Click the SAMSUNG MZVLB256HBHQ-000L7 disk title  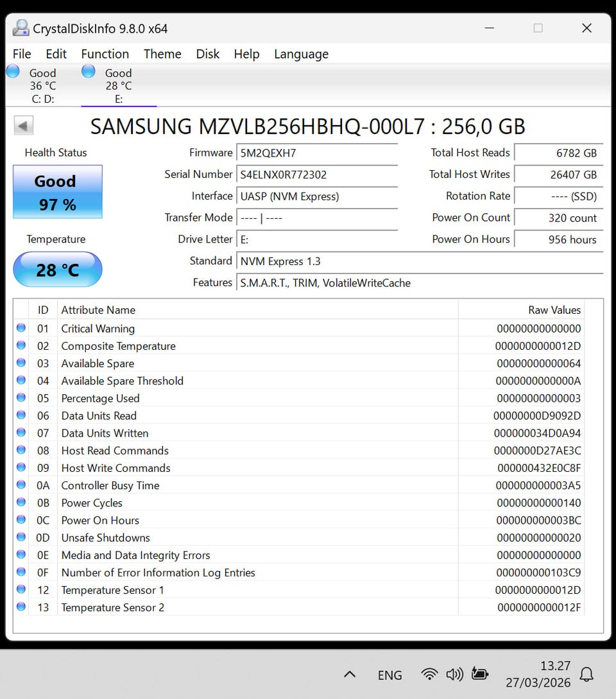[307, 126]
